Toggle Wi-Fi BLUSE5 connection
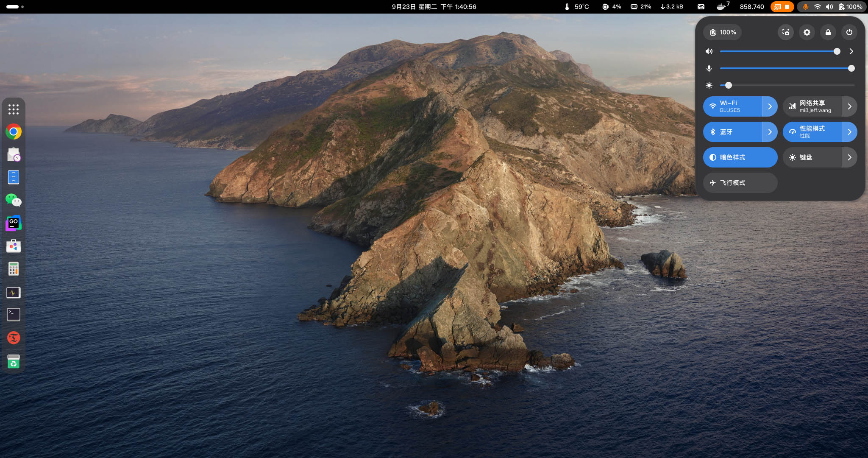This screenshot has width=868, height=458. point(732,106)
